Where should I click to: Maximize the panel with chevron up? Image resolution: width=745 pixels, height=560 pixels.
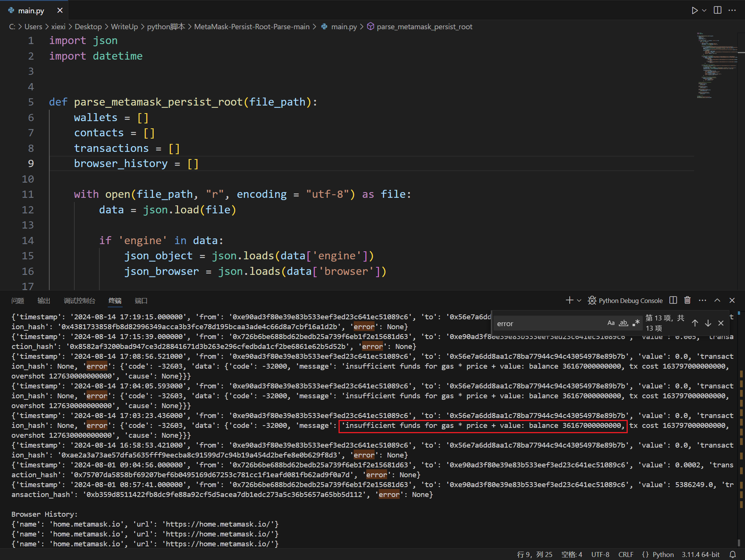pos(717,300)
